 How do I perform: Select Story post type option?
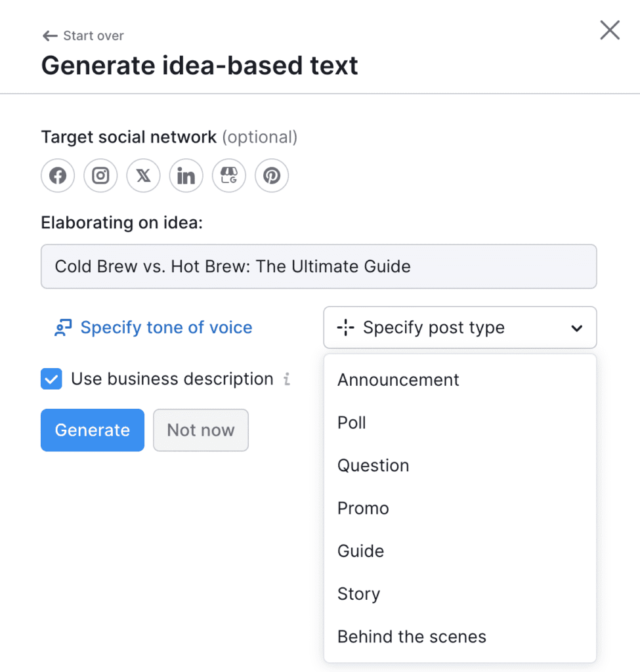[358, 594]
